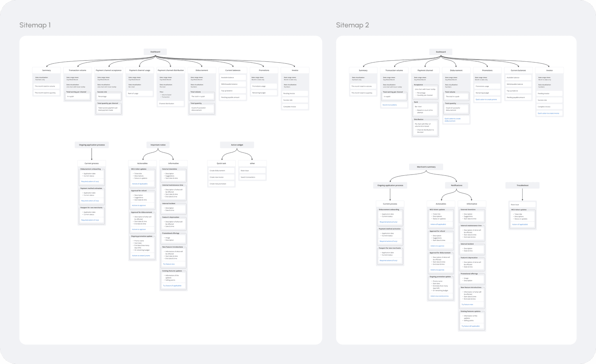Select the Payment channel distribution card header
Viewport: 596px width, 364px height.
[171, 70]
